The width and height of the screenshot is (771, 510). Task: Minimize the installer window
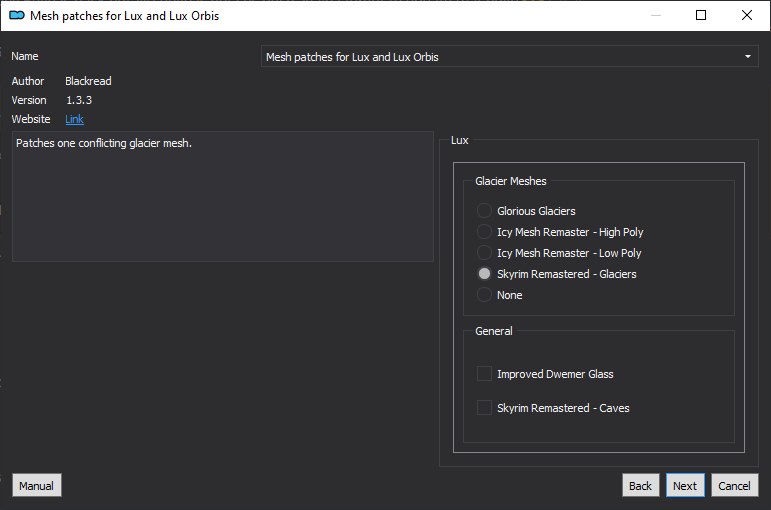(x=656, y=15)
